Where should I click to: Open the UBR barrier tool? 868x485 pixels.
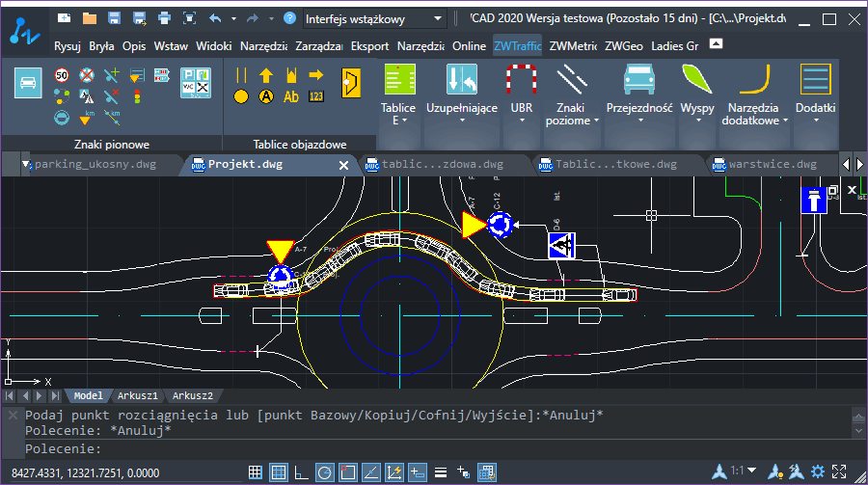(522, 93)
